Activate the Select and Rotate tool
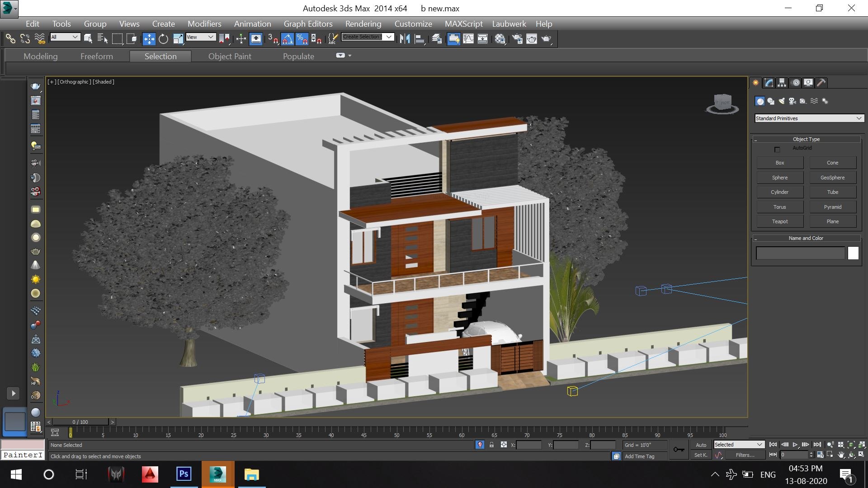Image resolution: width=868 pixels, height=488 pixels. click(x=164, y=39)
